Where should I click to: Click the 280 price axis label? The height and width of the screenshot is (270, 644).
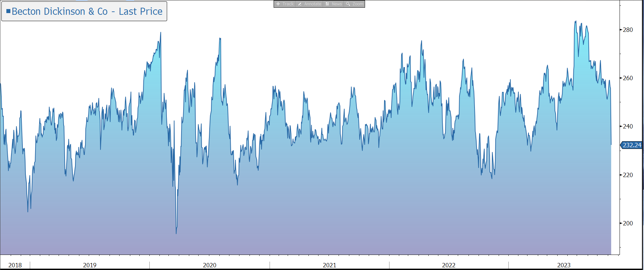pyautogui.click(x=628, y=30)
